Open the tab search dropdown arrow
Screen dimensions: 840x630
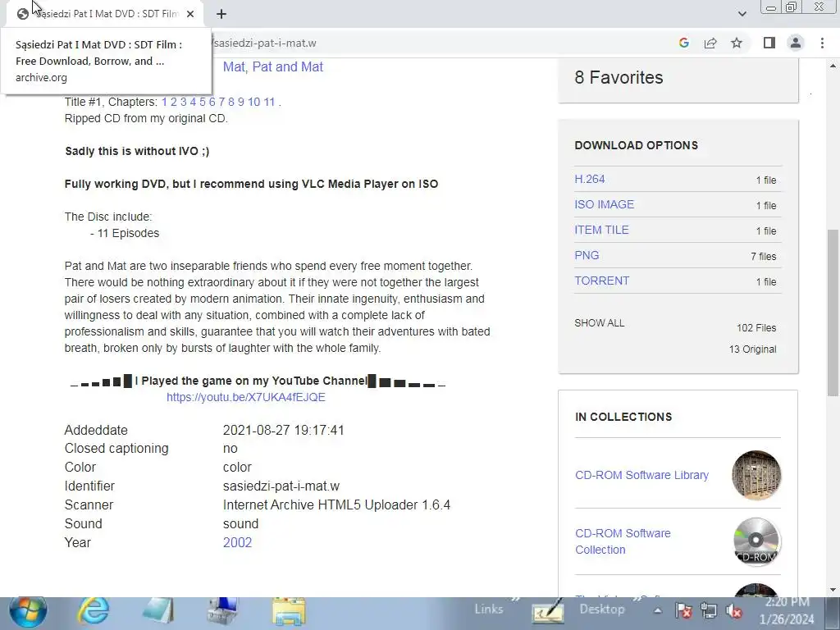pos(742,14)
